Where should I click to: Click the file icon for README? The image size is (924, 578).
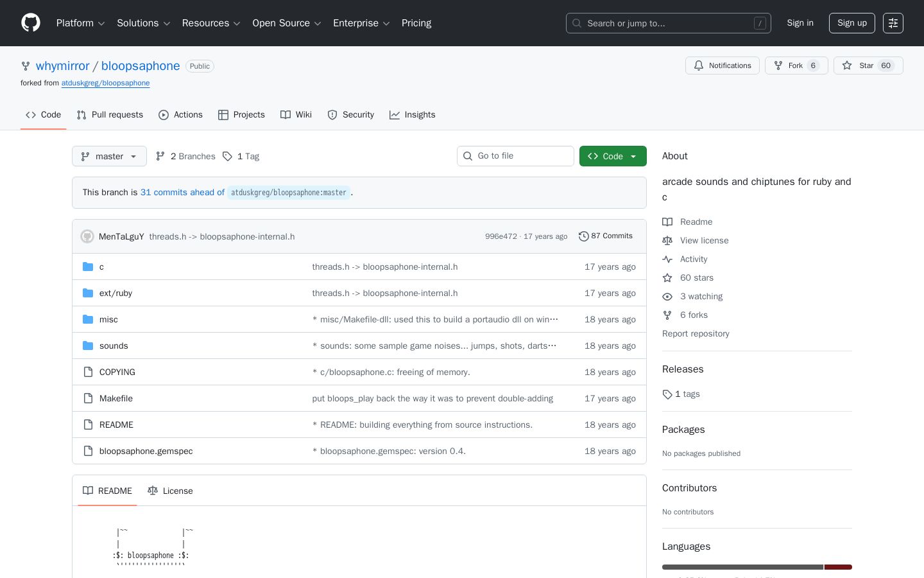(88, 425)
